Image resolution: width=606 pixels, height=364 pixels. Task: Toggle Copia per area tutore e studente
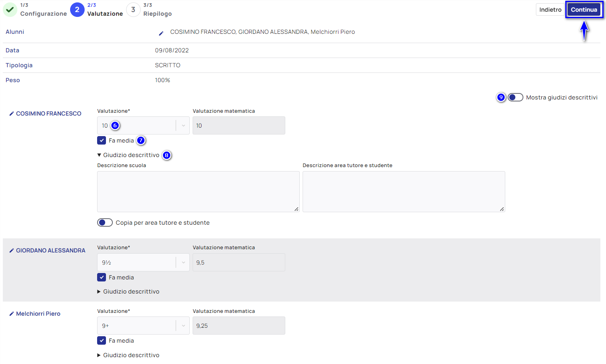click(105, 223)
